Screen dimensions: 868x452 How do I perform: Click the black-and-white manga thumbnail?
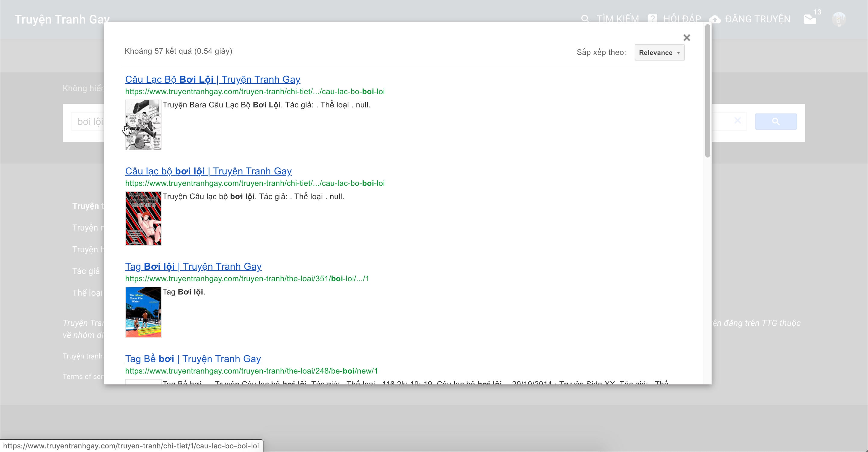(x=143, y=125)
